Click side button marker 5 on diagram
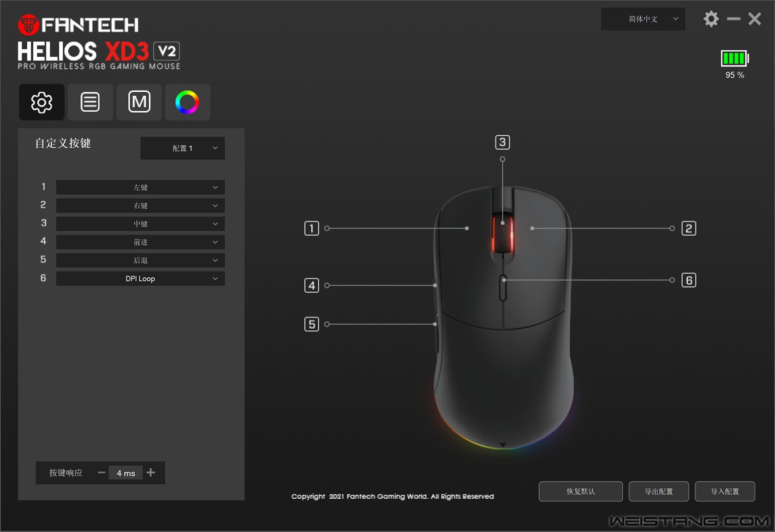Viewport: 775px width, 532px height. (311, 324)
